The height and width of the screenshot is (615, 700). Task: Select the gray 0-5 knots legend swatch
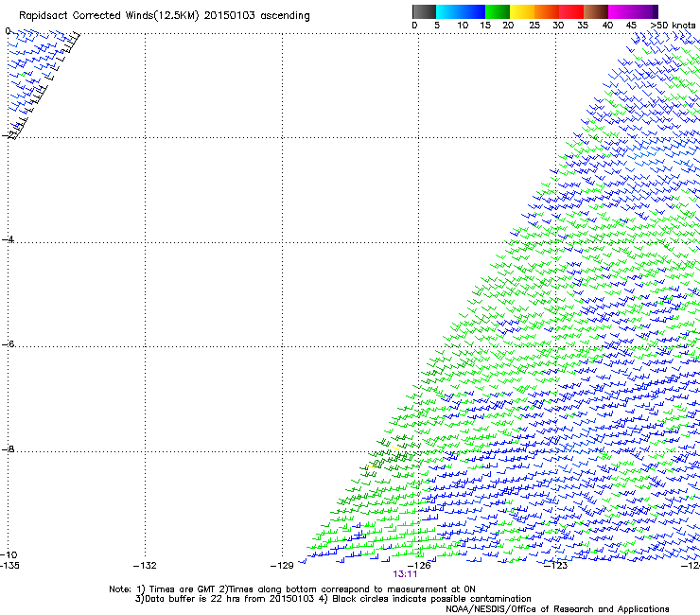click(x=424, y=11)
